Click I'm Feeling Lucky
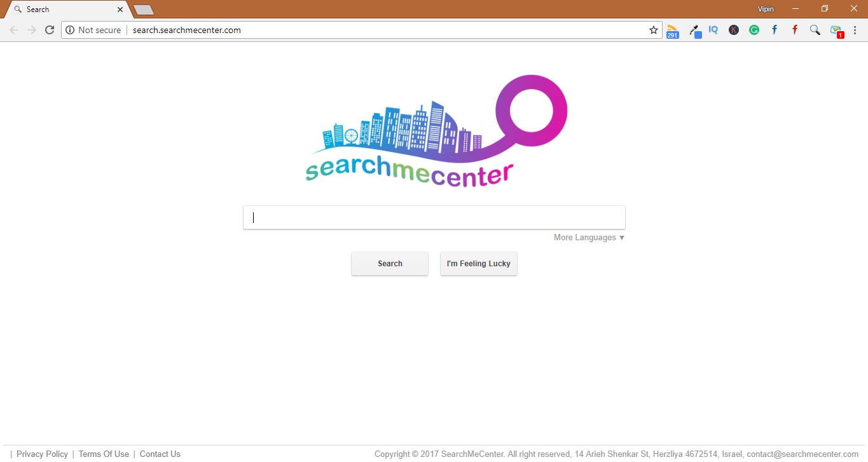Image resolution: width=868 pixels, height=462 pixels. pos(478,263)
